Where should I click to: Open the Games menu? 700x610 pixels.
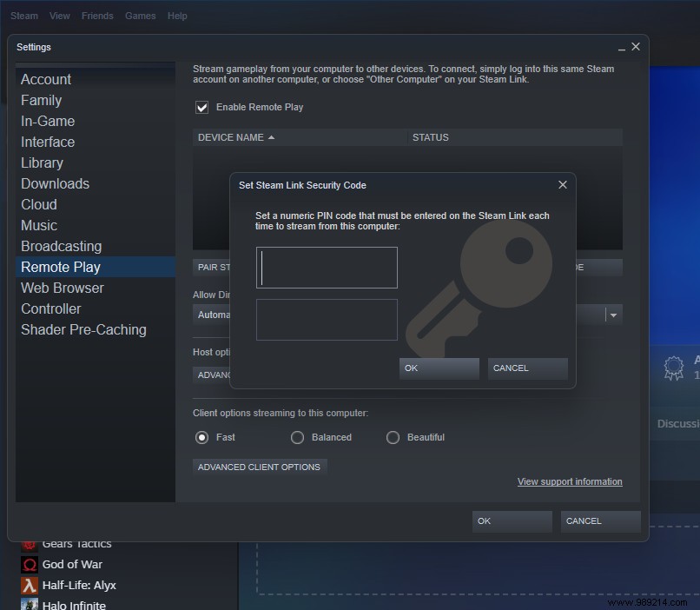[140, 15]
